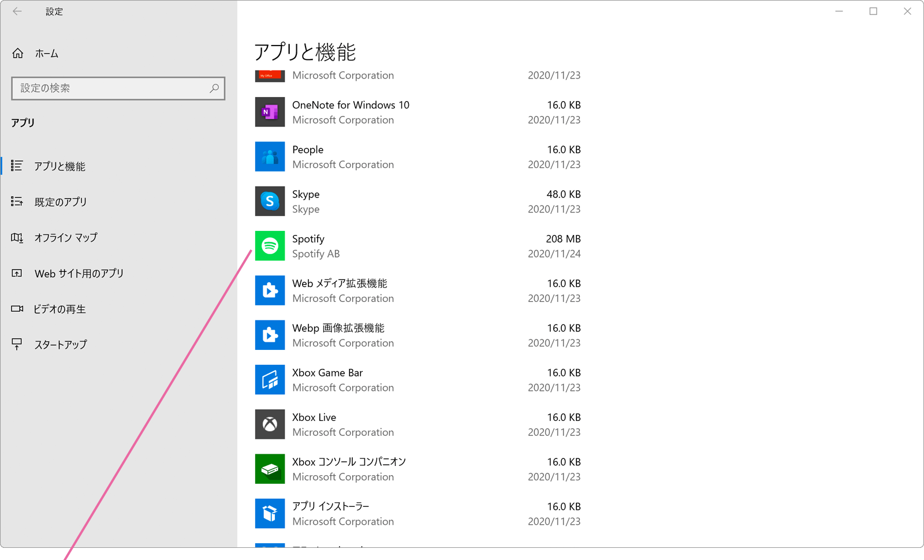This screenshot has height=560, width=924.
Task: Click the ビデオの再生 camera icon
Action: (x=17, y=309)
